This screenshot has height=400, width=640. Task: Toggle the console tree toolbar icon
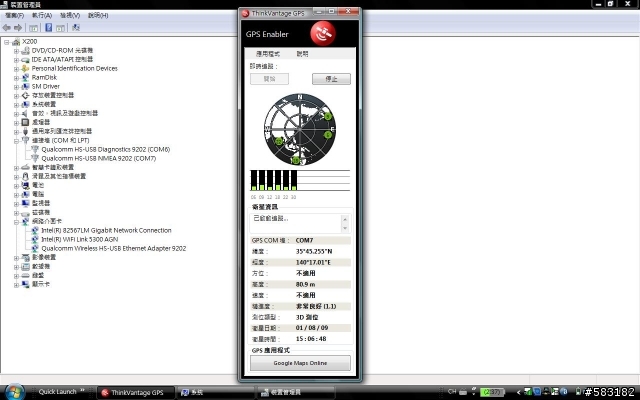pyautogui.click(x=33, y=28)
